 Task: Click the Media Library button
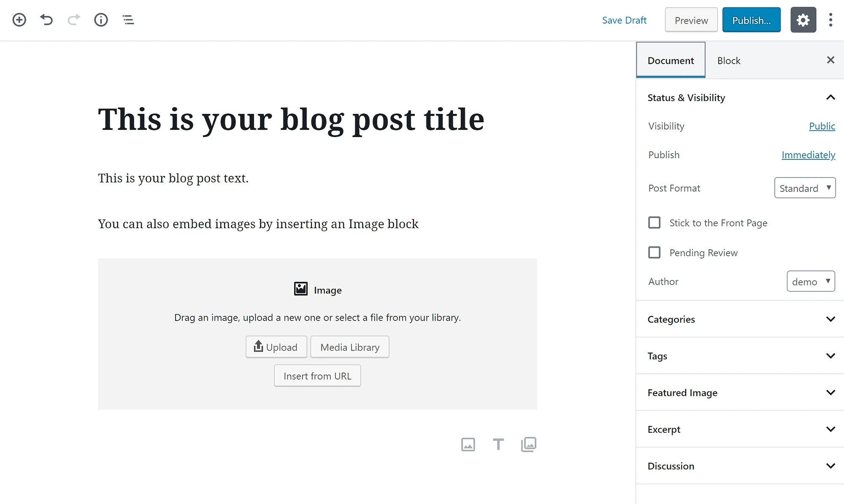pyautogui.click(x=349, y=347)
